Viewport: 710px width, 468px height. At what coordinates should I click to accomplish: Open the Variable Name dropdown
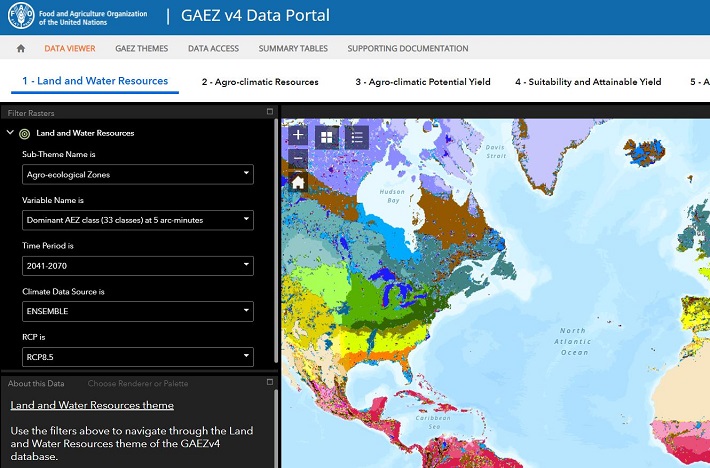(138, 220)
